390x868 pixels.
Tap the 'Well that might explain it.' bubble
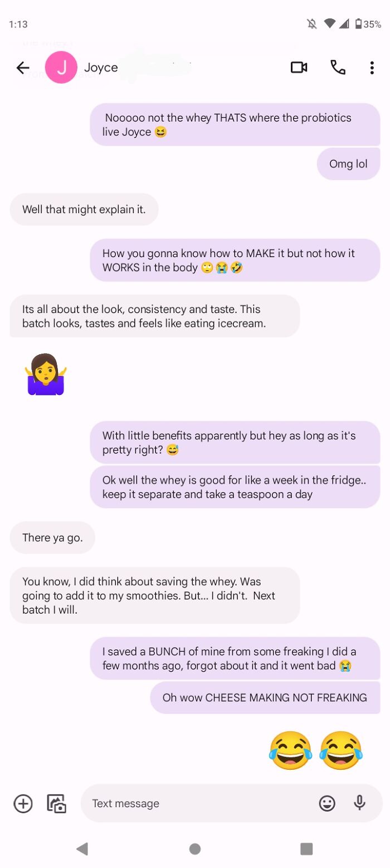(x=84, y=209)
